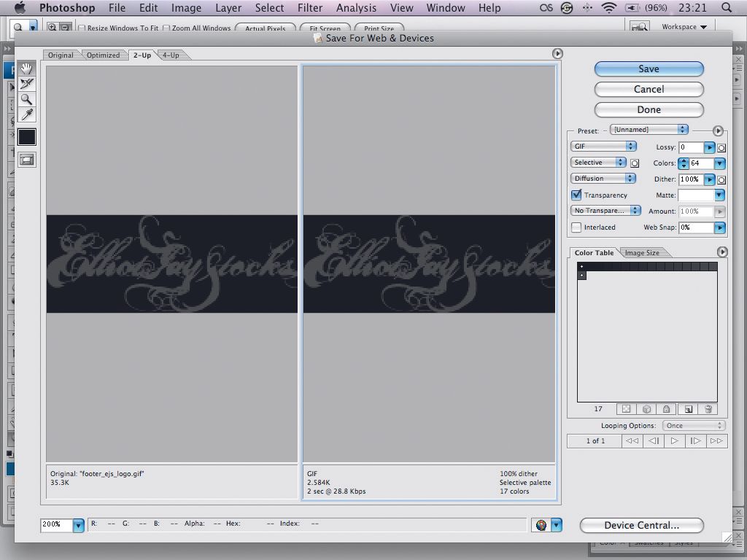The image size is (747, 560).
Task: Delete selected color using the trash icon
Action: coord(708,409)
